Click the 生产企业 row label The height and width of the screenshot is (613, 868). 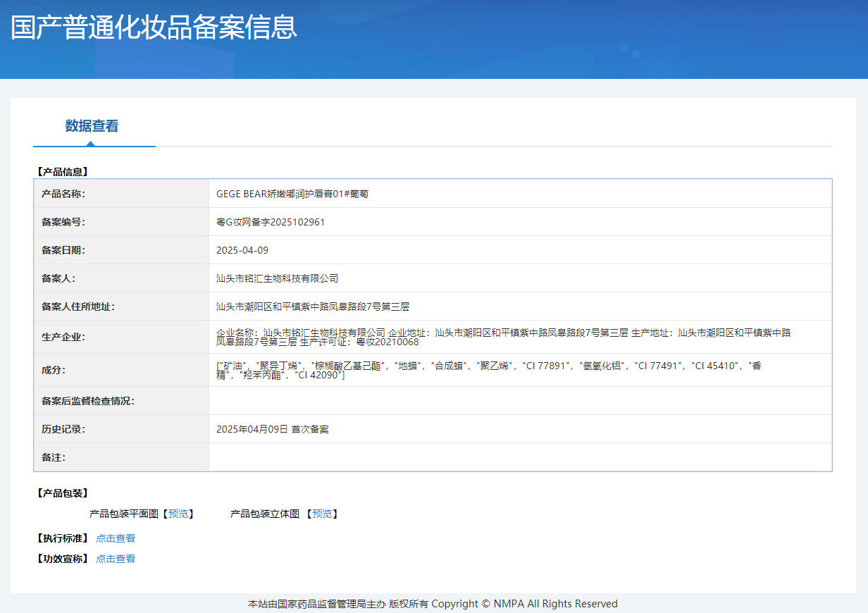[63, 337]
